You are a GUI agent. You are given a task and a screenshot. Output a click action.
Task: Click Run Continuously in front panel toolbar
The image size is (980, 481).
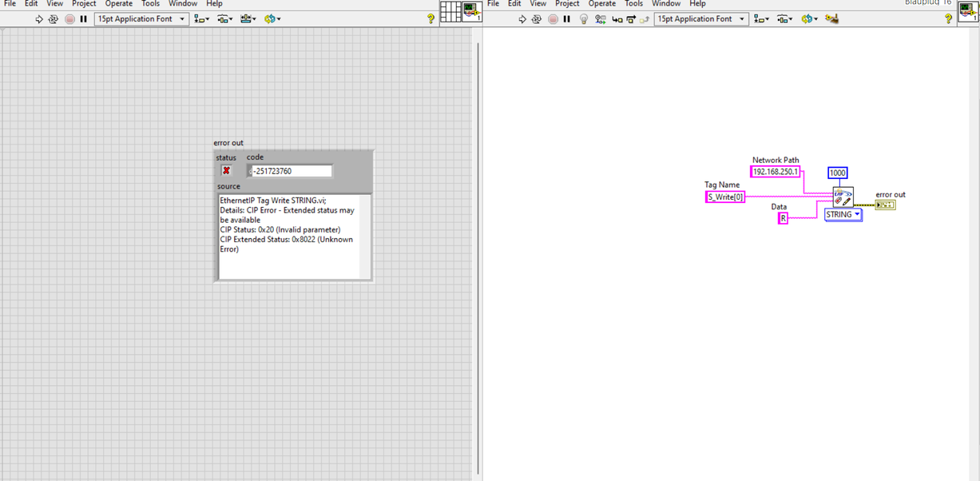[54, 19]
